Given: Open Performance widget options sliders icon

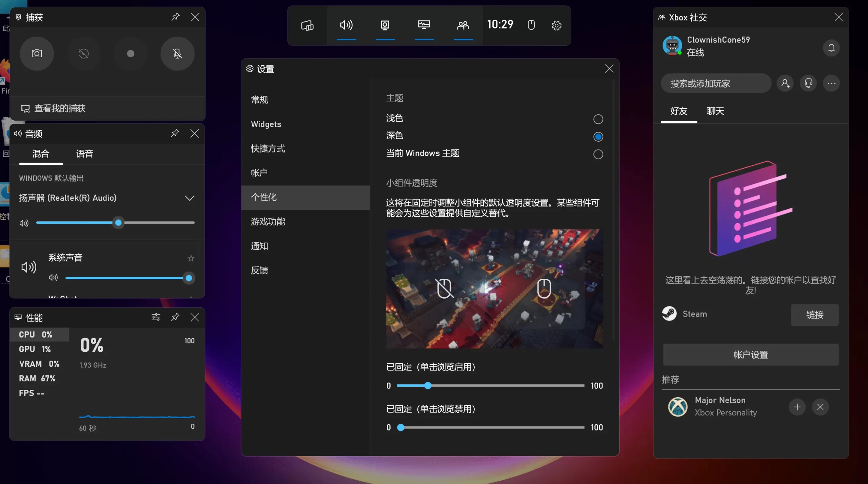Looking at the screenshot, I should coord(156,317).
